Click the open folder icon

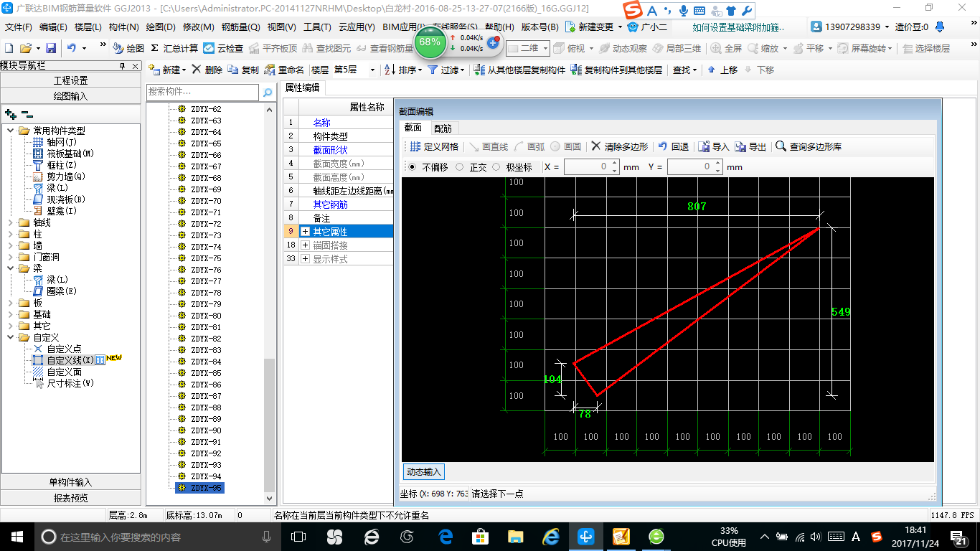click(25, 48)
